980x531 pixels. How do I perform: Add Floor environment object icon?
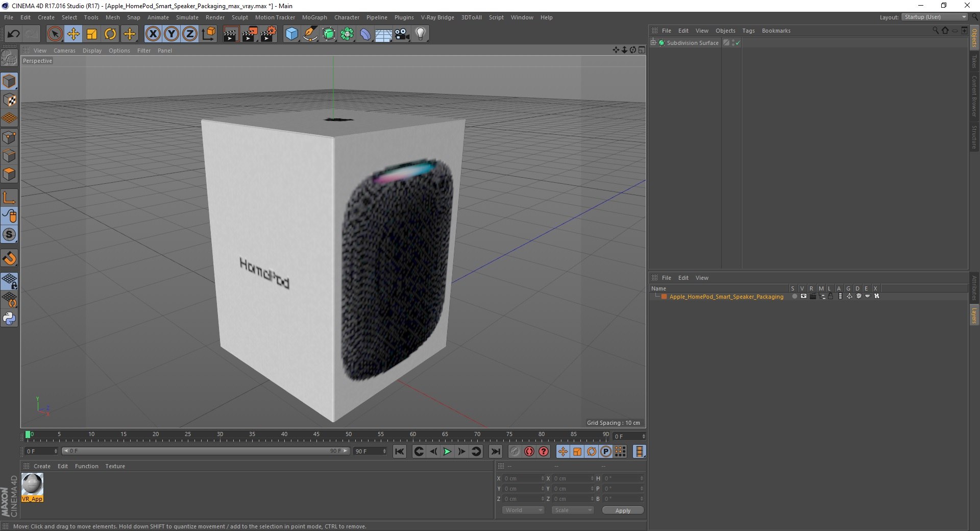pyautogui.click(x=383, y=34)
